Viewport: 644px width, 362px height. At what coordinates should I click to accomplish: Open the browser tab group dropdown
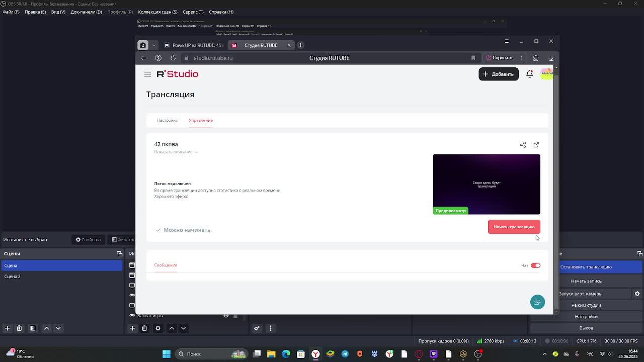tap(154, 45)
